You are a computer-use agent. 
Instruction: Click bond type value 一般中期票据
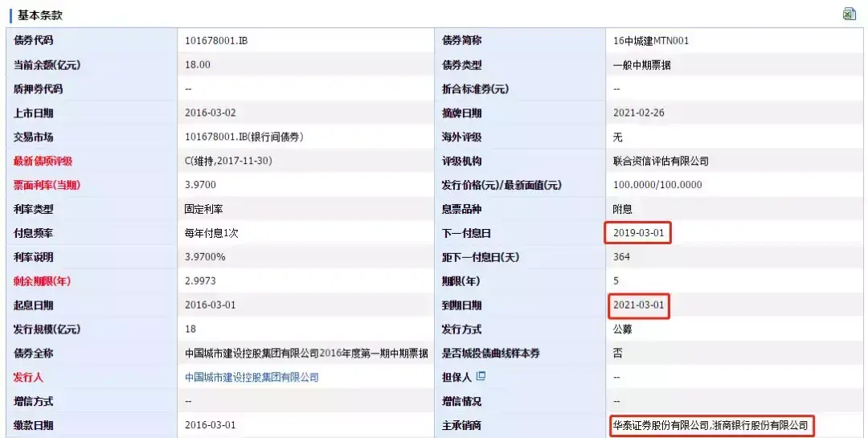[x=642, y=65]
